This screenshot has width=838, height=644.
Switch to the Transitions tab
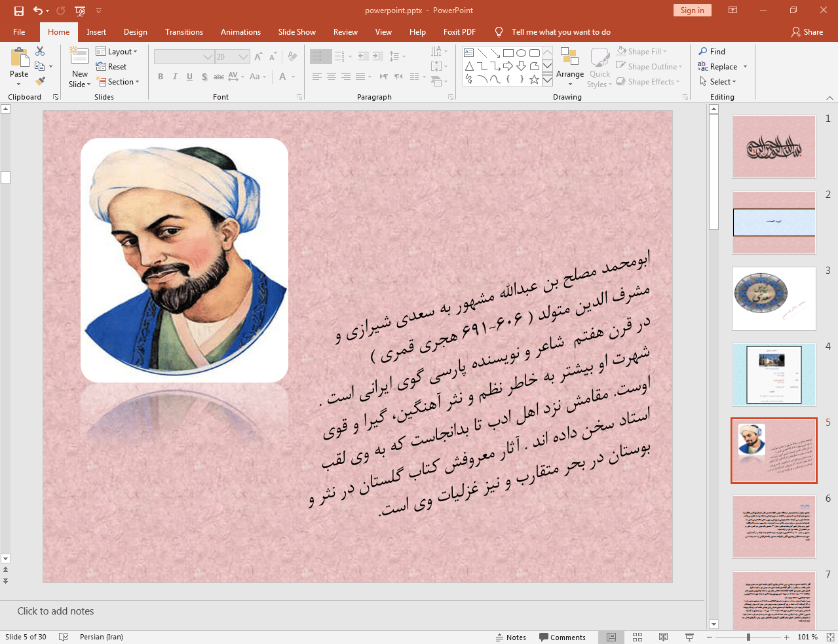pyautogui.click(x=184, y=32)
